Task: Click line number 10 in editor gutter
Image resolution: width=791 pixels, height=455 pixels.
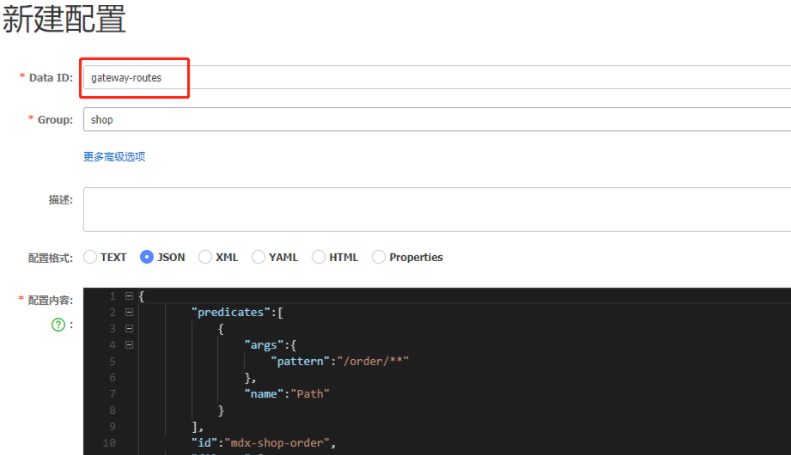Action: click(x=109, y=442)
